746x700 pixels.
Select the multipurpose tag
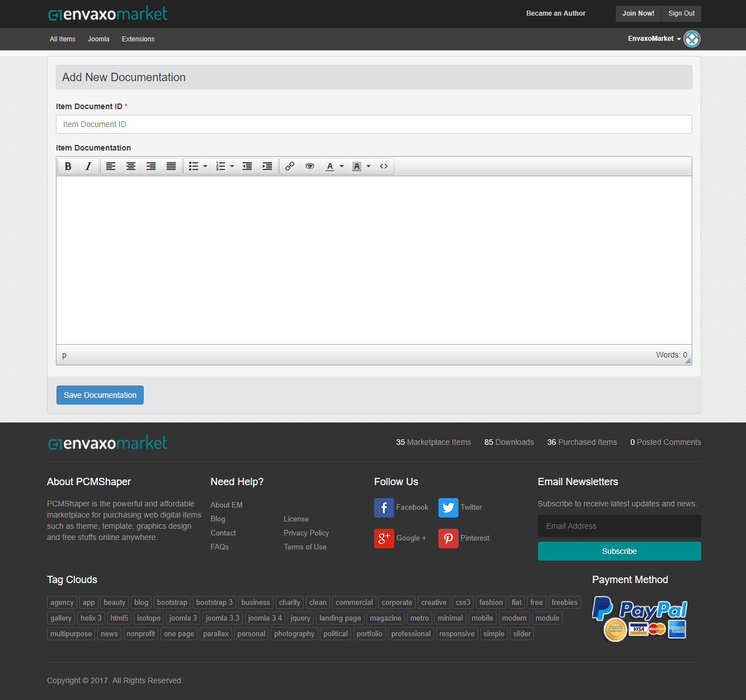click(x=71, y=634)
